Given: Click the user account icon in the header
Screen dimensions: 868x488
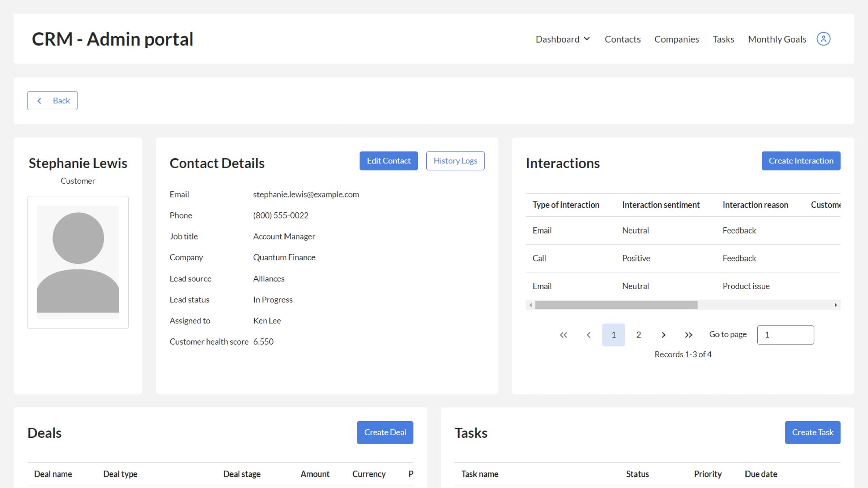Looking at the screenshot, I should 823,39.
